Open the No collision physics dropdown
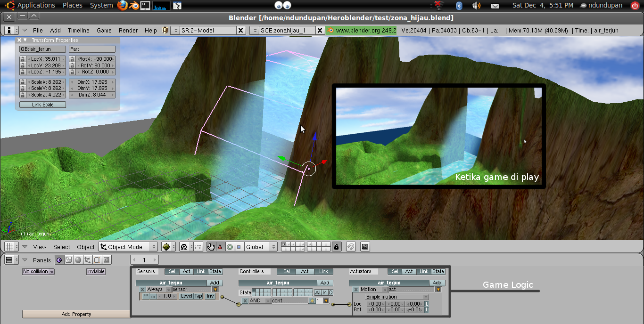644x324 pixels. (39, 272)
